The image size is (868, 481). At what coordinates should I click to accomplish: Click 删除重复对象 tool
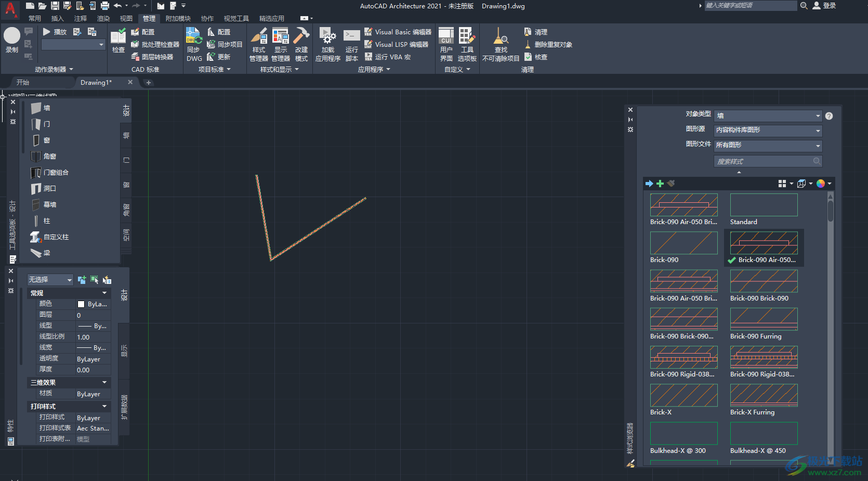point(548,44)
